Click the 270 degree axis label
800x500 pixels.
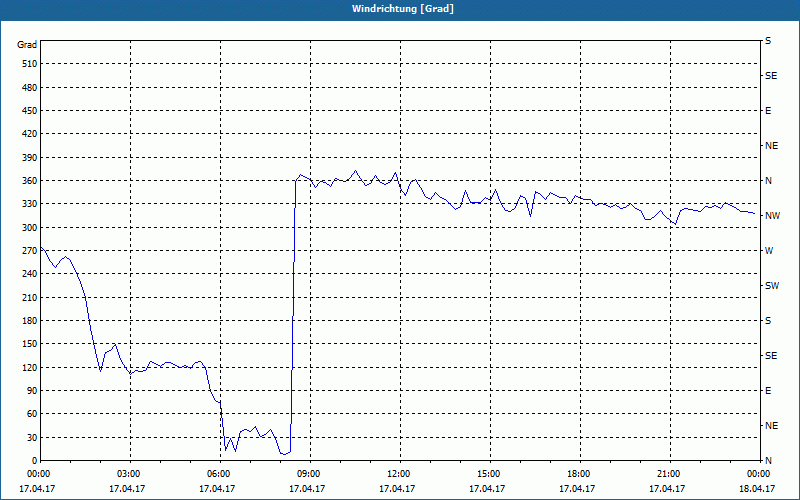click(30, 251)
